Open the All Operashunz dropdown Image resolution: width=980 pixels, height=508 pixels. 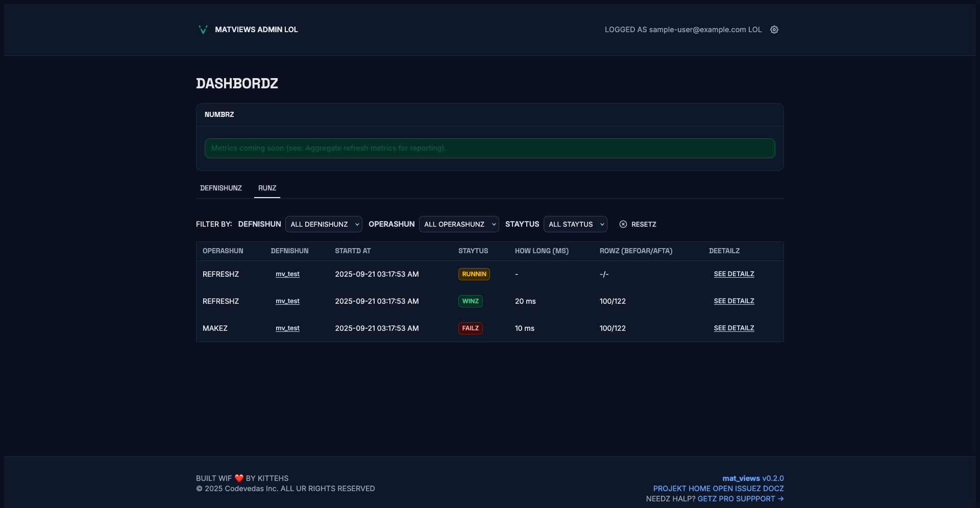(x=459, y=224)
